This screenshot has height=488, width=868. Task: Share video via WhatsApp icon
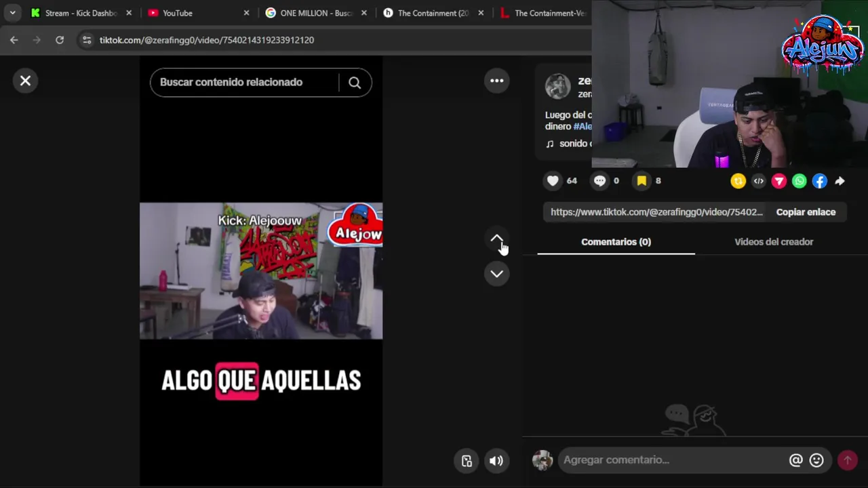click(800, 181)
